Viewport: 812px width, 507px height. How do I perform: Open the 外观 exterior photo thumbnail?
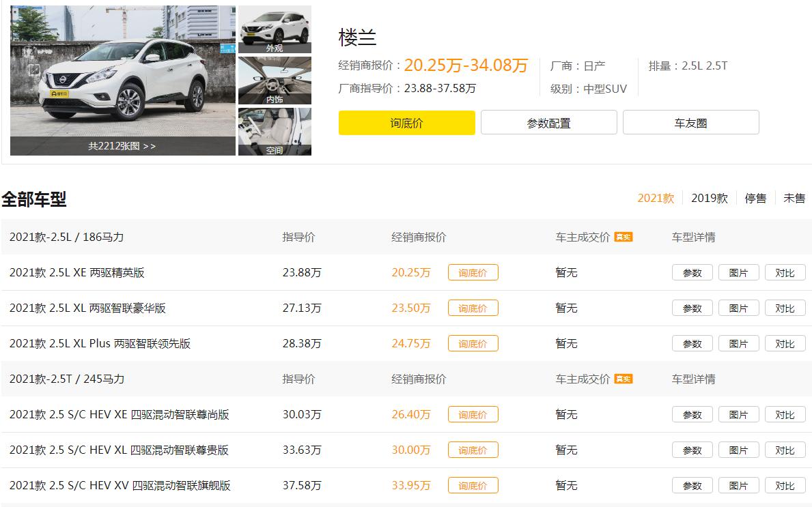(x=275, y=27)
